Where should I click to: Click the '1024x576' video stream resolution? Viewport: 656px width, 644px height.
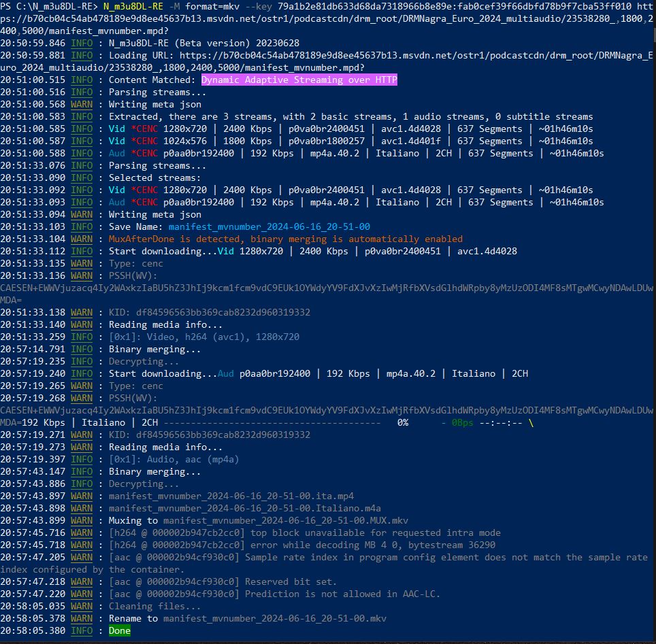(x=185, y=141)
